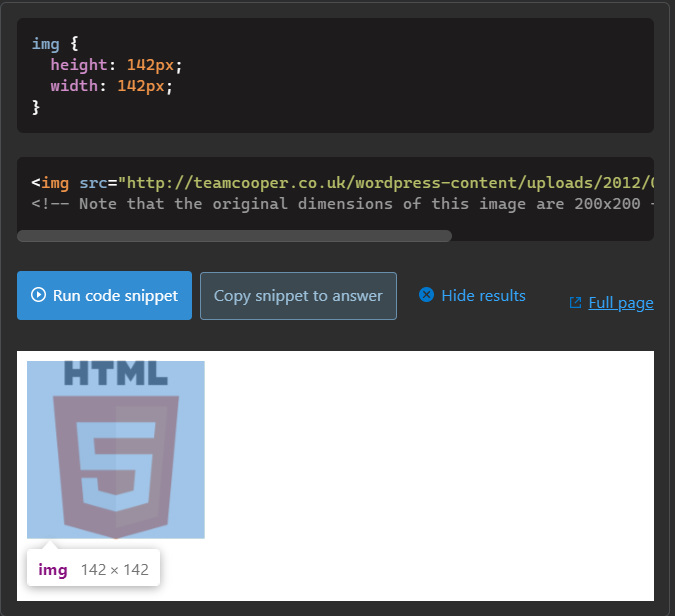The image size is (675, 616).
Task: Click Copy snippet to answer button
Action: click(298, 296)
